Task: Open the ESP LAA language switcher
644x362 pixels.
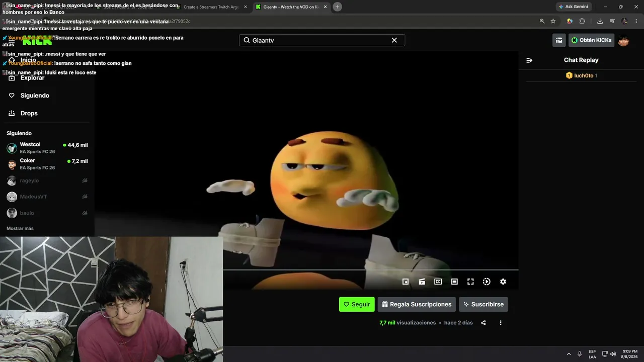Action: coord(592,354)
